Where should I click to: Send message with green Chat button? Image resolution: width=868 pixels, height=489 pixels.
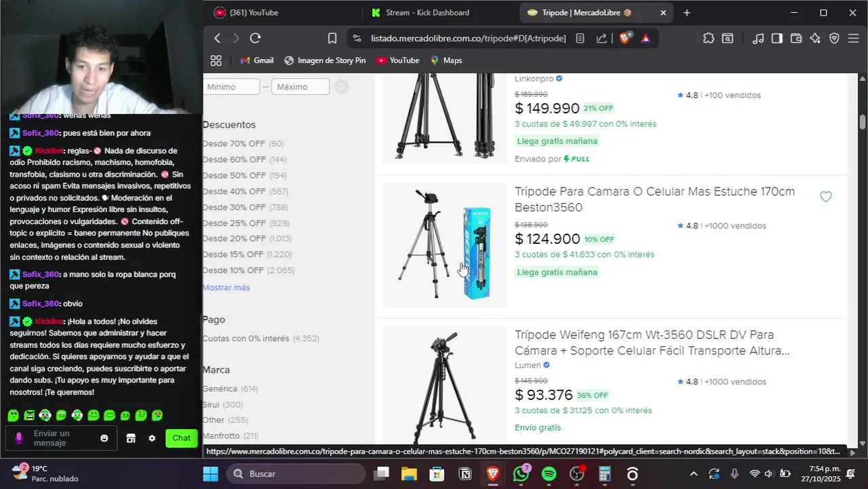181,438
